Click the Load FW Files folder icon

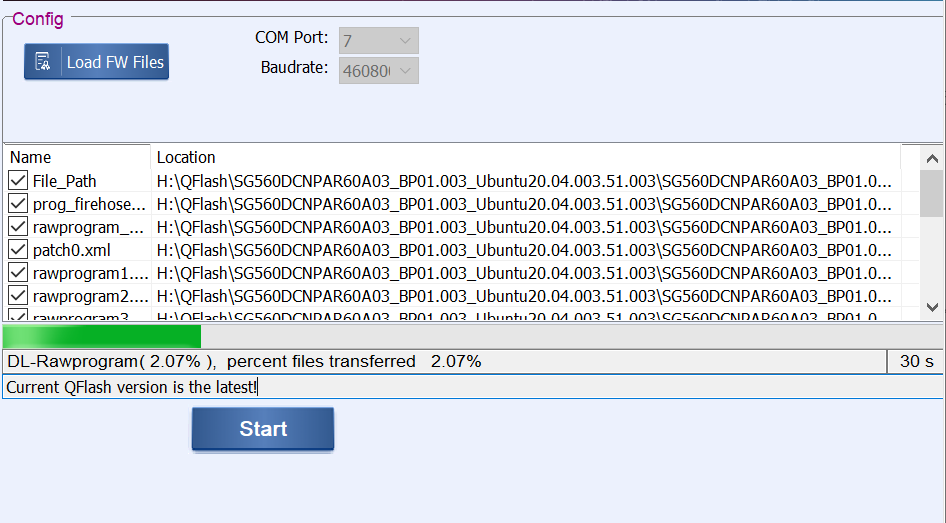[x=43, y=62]
